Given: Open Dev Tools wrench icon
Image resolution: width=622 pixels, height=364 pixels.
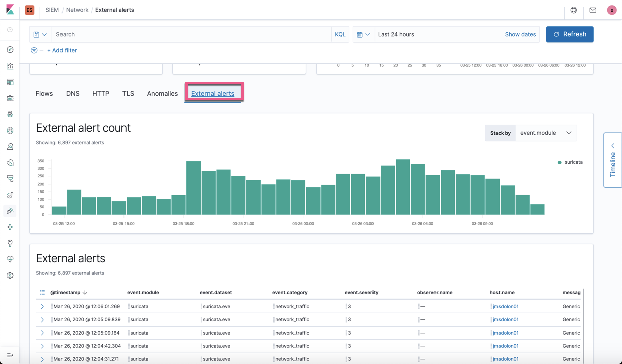Looking at the screenshot, I should 10,244.
